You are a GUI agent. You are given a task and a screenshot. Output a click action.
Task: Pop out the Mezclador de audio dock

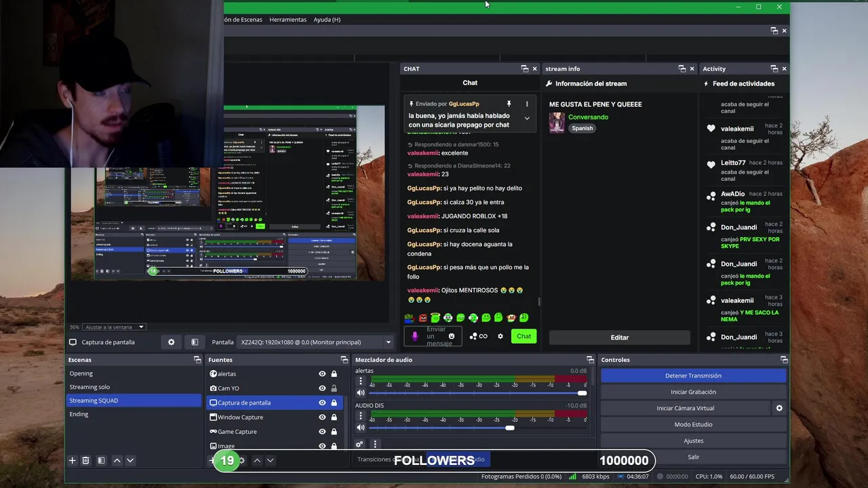point(590,360)
